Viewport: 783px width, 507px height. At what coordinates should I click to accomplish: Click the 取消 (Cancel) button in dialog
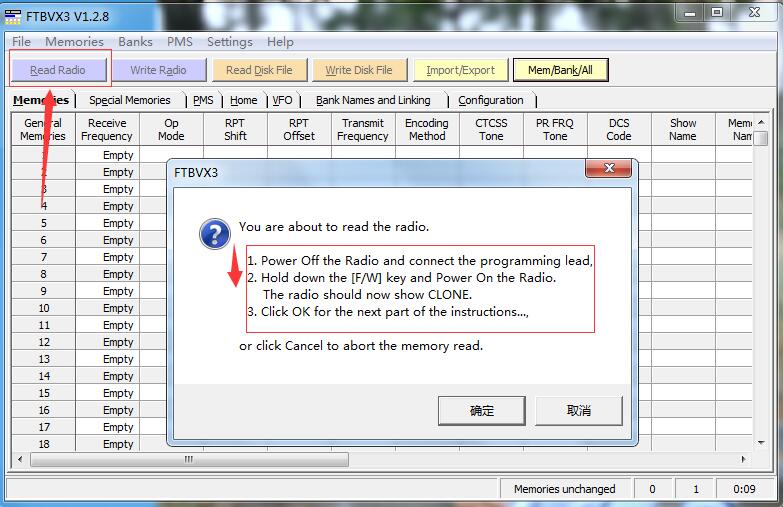click(578, 410)
